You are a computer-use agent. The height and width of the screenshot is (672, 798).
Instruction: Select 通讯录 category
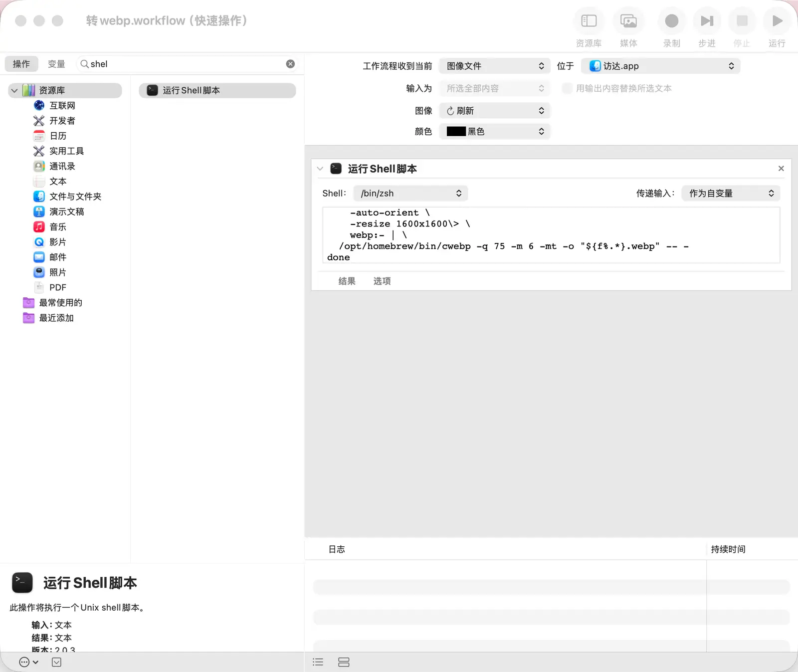tap(62, 166)
